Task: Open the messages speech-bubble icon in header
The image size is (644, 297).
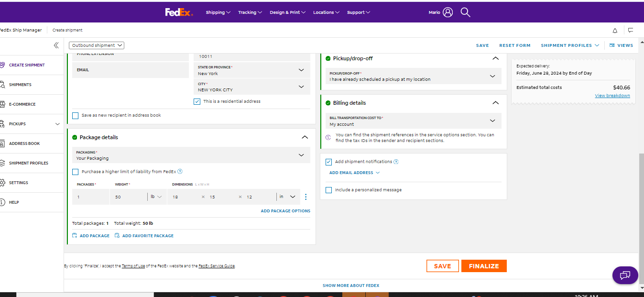Action: click(x=631, y=30)
